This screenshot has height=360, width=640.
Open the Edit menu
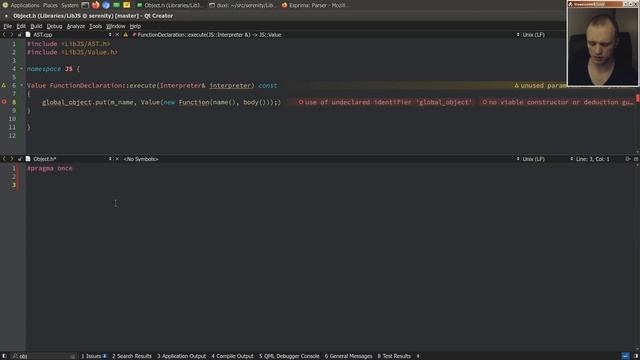click(x=21, y=26)
